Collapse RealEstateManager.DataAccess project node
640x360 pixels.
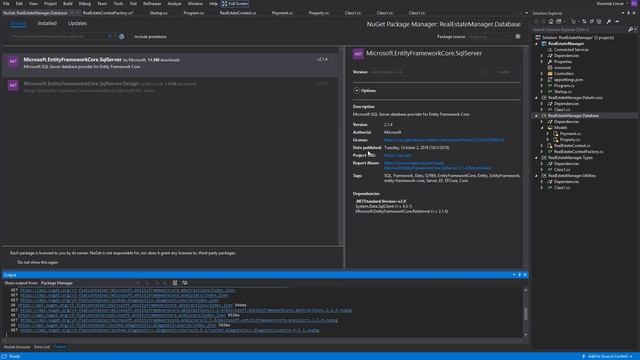(537, 98)
